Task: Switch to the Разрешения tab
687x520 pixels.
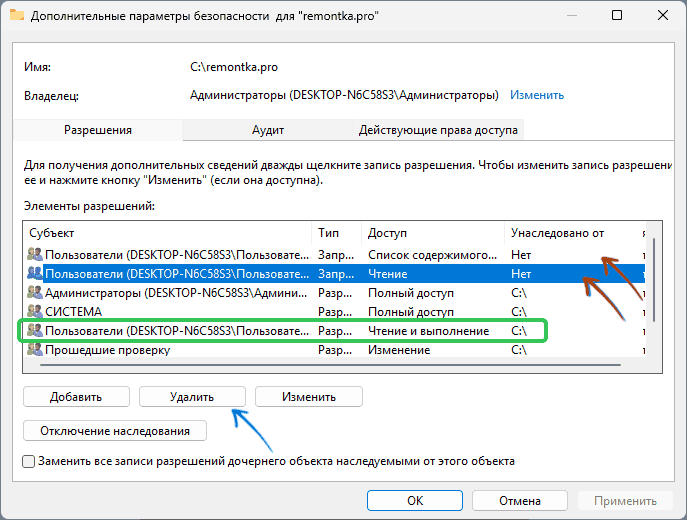Action: pyautogui.click(x=98, y=130)
